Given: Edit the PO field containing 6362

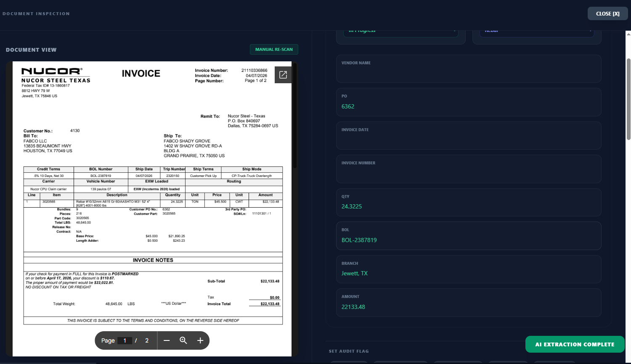Looking at the screenshot, I should [x=469, y=102].
